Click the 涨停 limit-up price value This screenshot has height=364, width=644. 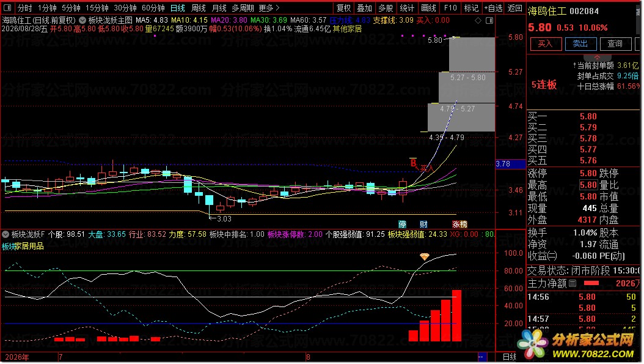pyautogui.click(x=588, y=173)
